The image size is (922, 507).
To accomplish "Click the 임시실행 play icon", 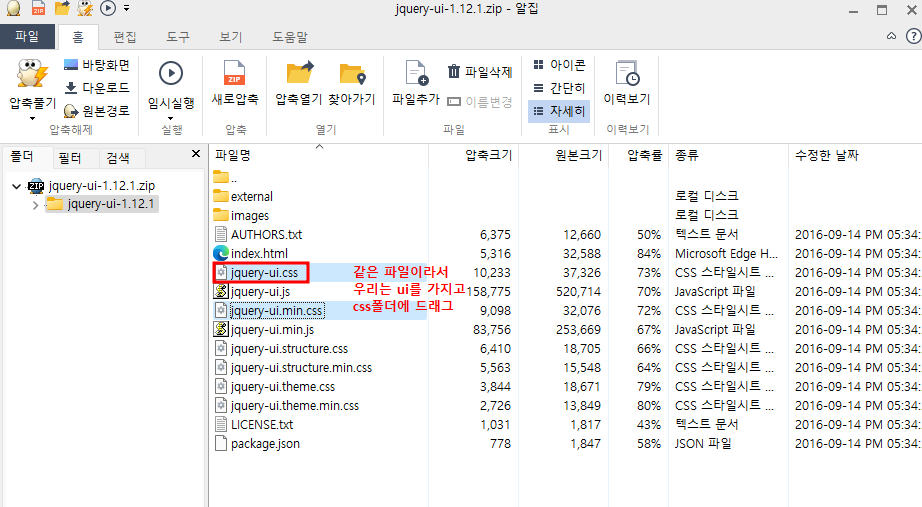I will point(171,74).
